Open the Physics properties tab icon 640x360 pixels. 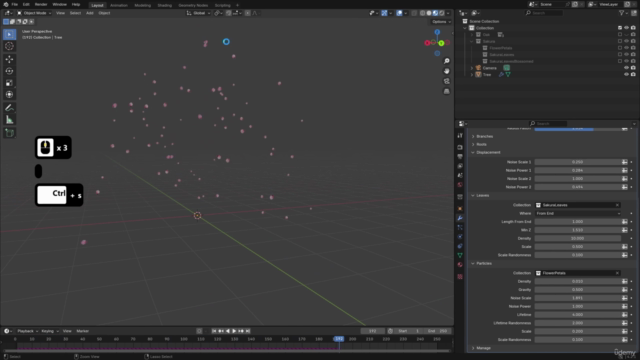460,237
